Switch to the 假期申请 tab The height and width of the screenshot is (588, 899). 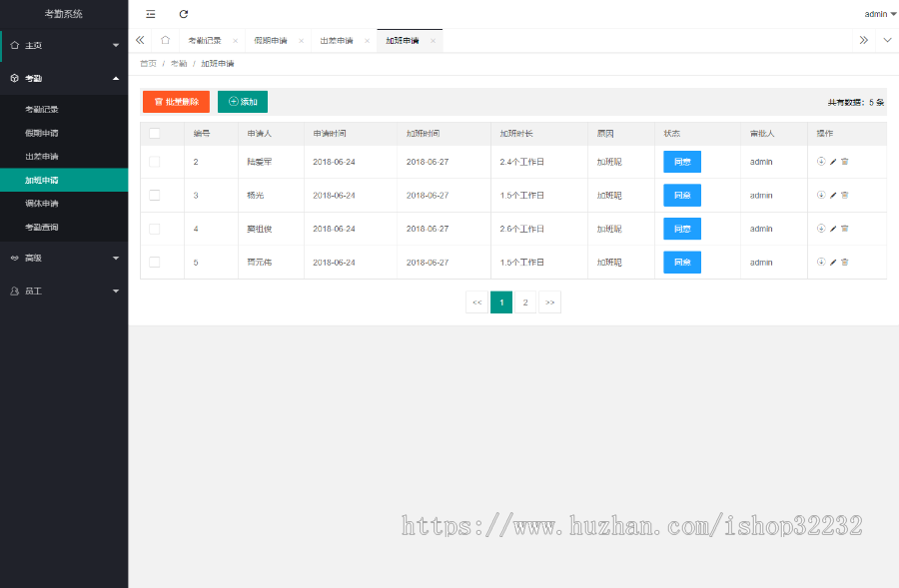coord(271,41)
